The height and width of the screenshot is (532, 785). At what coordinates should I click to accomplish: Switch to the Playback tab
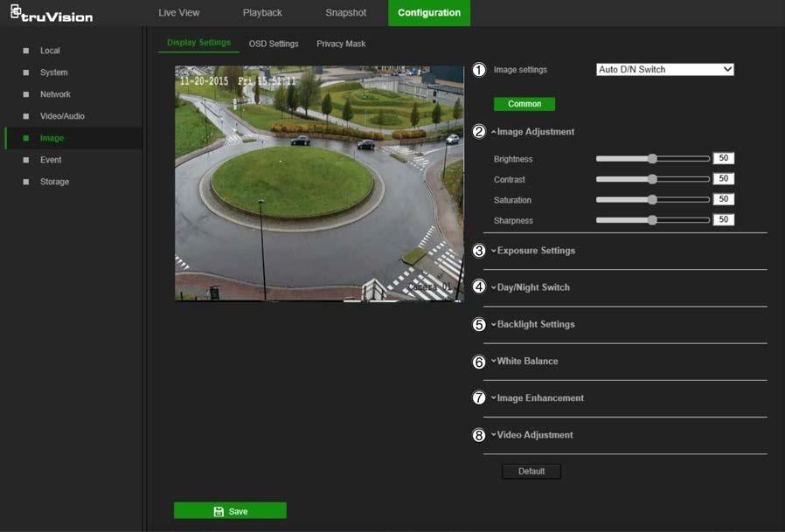point(262,13)
